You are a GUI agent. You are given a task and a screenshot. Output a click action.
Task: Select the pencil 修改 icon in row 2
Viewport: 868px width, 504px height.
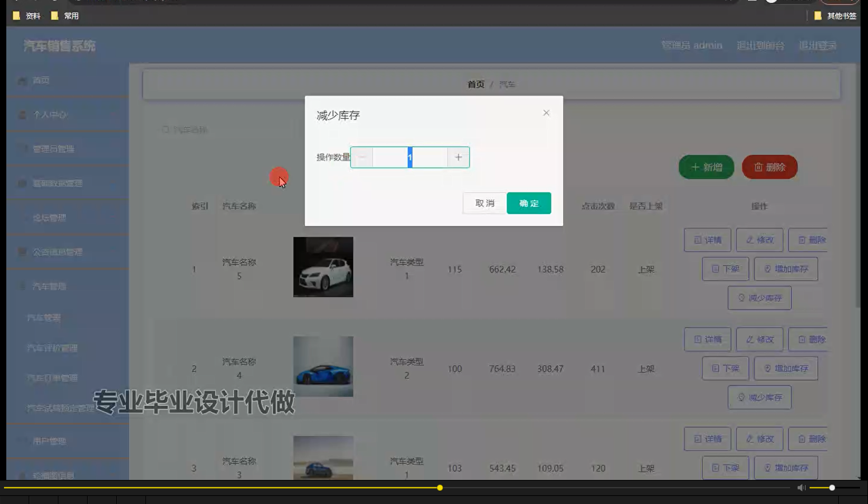click(x=748, y=339)
